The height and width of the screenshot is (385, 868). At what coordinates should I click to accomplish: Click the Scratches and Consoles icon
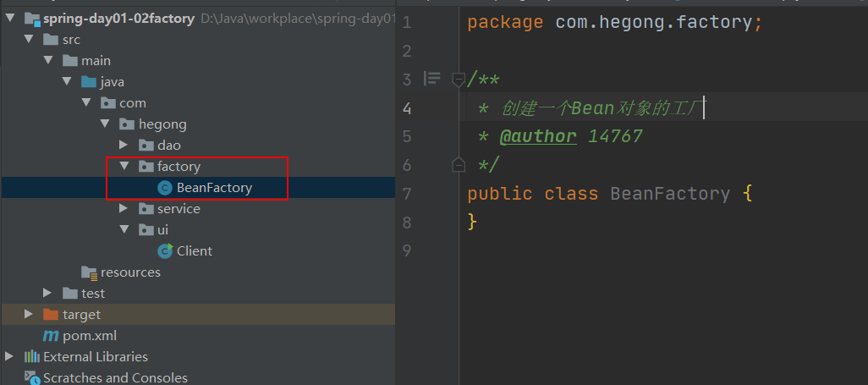point(32,377)
